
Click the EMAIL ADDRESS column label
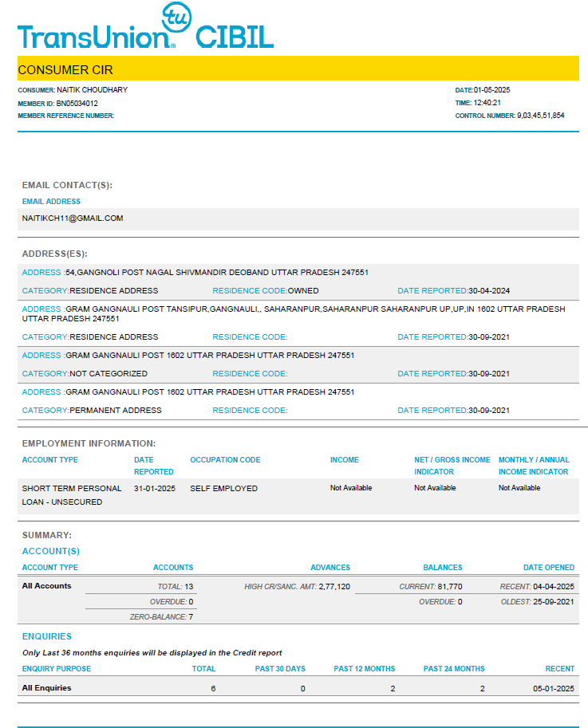(x=51, y=202)
